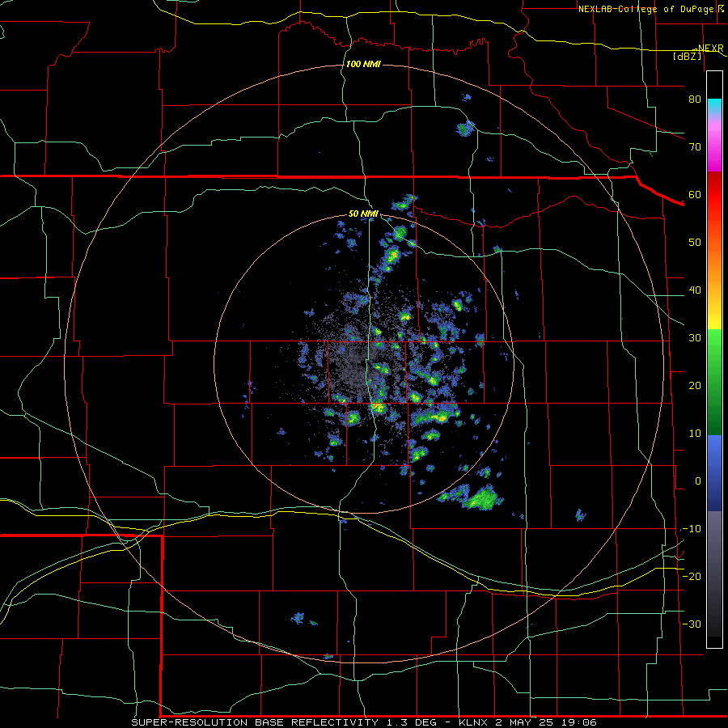Screen dimensions: 728x728
Task: Select the -30 value on the dBZ scale
Action: (692, 624)
